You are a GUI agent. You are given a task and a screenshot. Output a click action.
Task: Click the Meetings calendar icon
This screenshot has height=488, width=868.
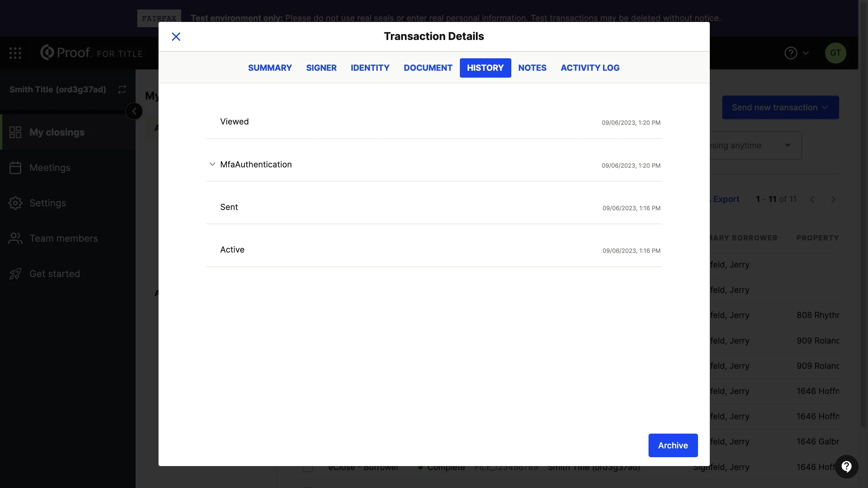pyautogui.click(x=15, y=167)
